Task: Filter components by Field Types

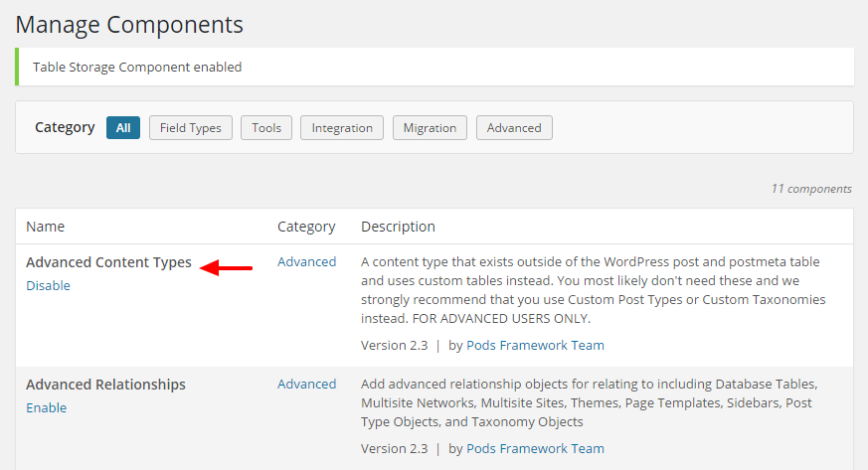Action: click(191, 128)
